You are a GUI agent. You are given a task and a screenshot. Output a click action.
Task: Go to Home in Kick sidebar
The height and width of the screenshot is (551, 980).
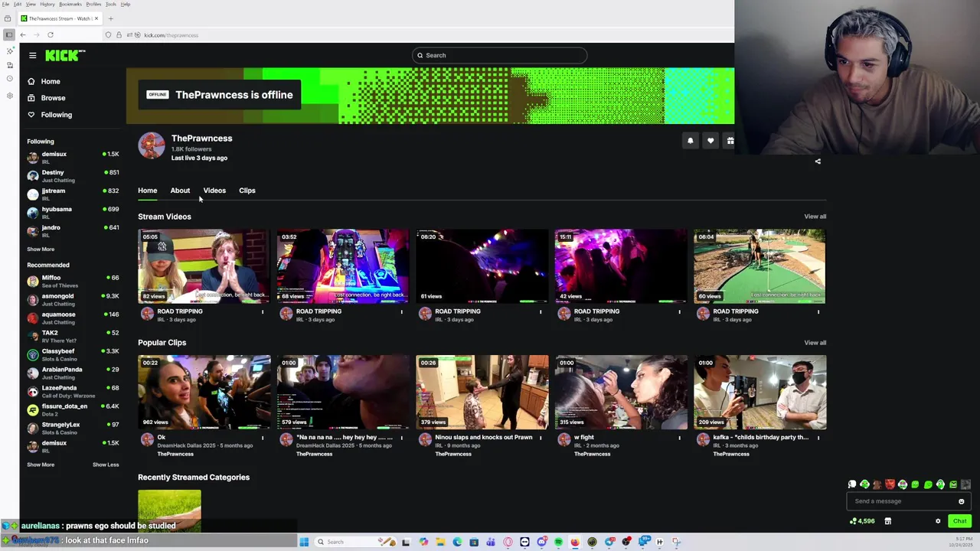[x=51, y=81]
